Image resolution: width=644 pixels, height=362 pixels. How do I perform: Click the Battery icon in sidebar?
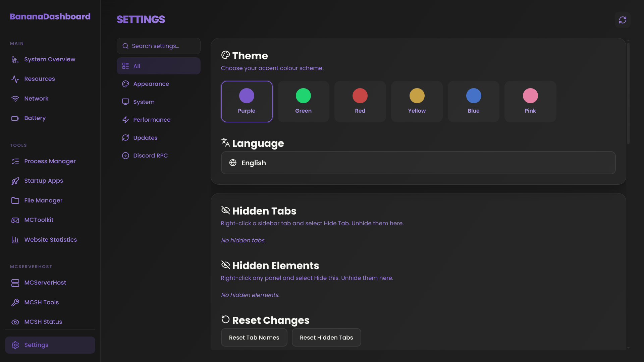(x=15, y=118)
